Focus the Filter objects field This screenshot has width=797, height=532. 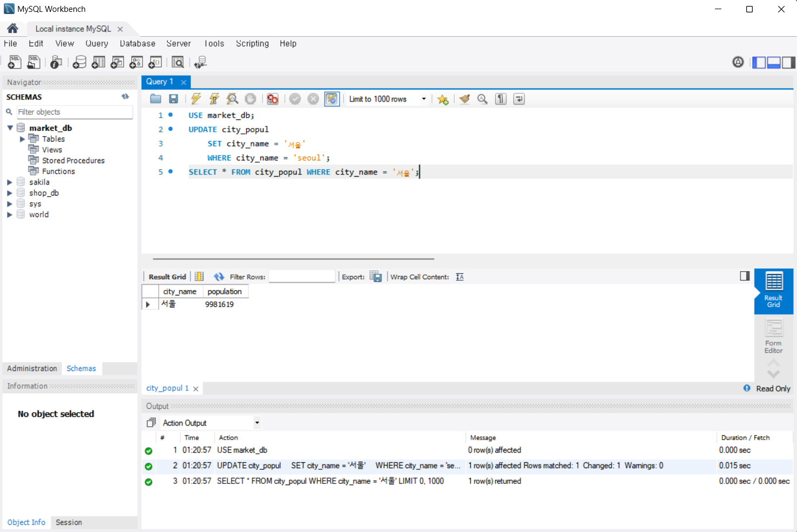pos(75,112)
